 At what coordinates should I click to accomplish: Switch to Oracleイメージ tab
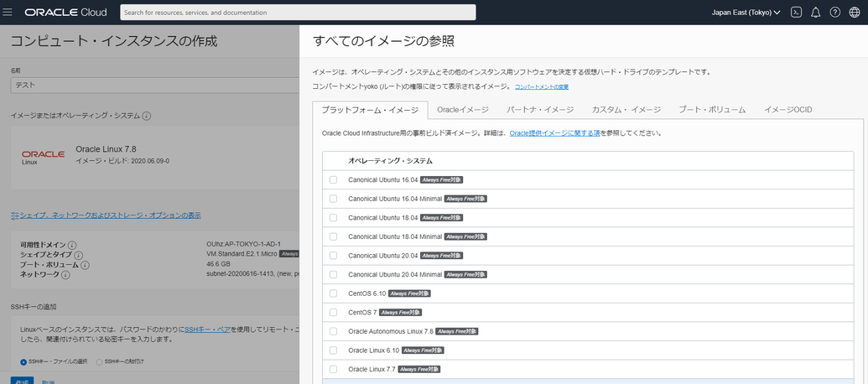[x=463, y=110]
